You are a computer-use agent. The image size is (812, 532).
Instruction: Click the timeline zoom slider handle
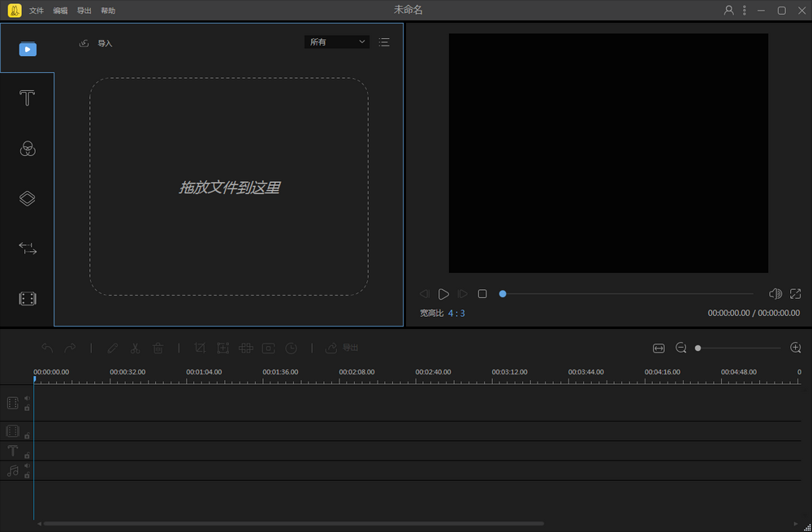pyautogui.click(x=698, y=348)
